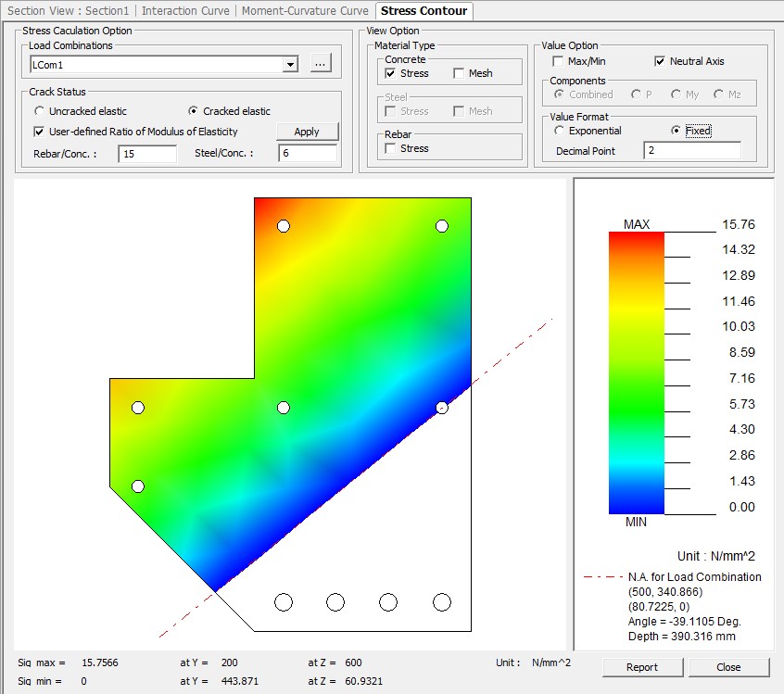Expand the Load Combinations dropdown arrow
Screen dimensions: 784x694
click(291, 64)
